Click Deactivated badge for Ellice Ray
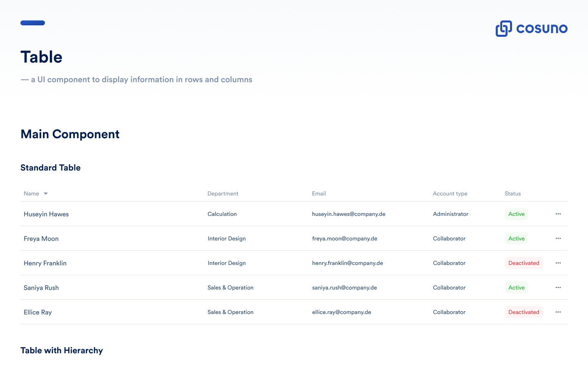 point(523,312)
